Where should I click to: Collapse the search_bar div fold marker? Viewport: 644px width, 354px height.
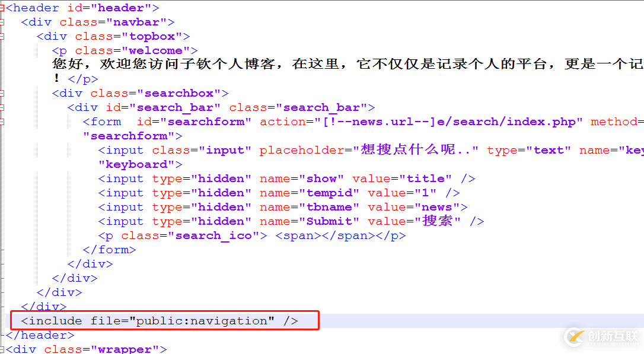(2, 107)
